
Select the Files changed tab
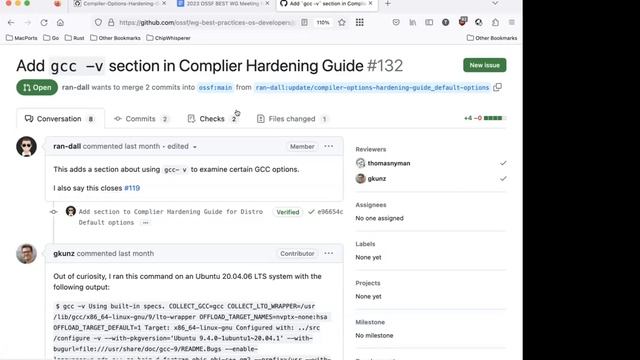(x=292, y=119)
